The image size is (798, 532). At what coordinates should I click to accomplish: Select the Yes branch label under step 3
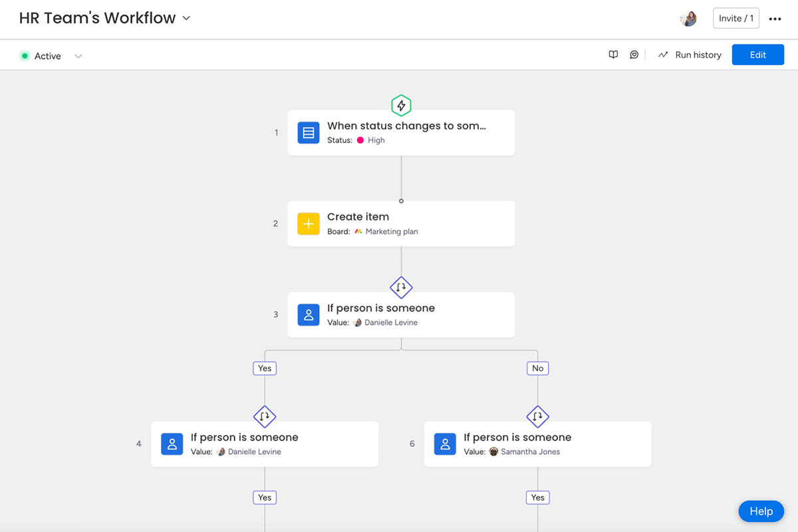(265, 368)
